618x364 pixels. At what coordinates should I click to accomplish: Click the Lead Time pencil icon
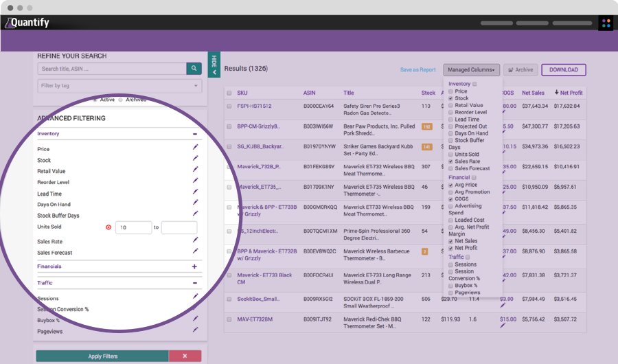195,192
